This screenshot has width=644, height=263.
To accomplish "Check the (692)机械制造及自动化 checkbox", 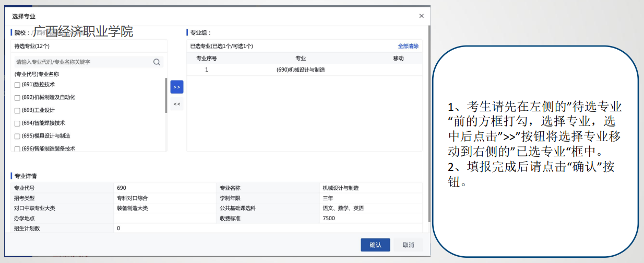I will pos(17,98).
